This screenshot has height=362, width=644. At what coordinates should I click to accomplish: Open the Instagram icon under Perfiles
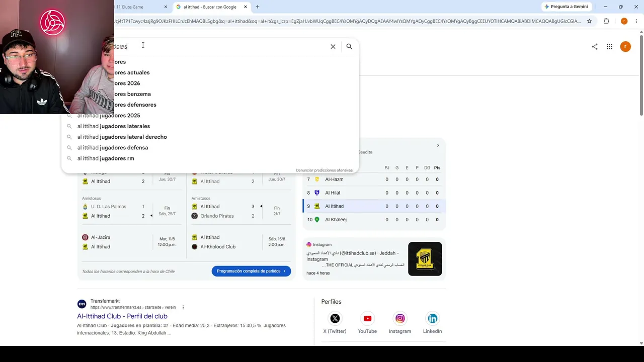point(400,318)
